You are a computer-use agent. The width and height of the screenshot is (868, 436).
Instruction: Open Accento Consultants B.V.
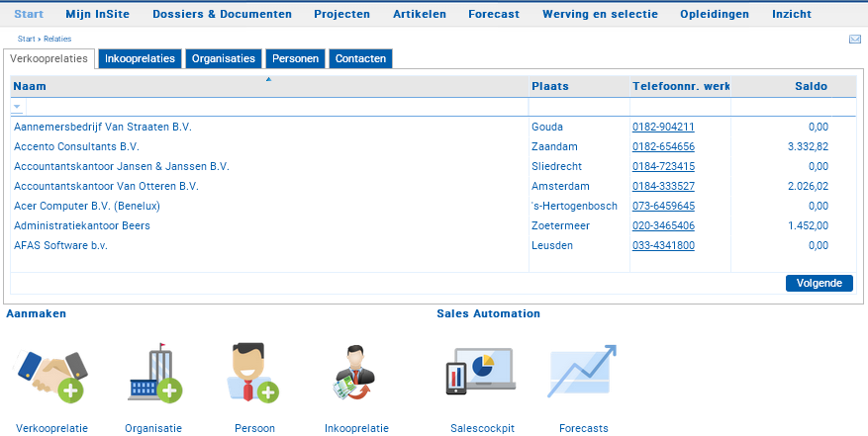point(76,147)
